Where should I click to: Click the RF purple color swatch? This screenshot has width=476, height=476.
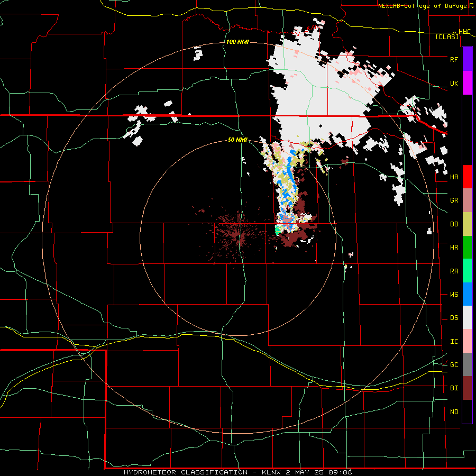(467, 59)
